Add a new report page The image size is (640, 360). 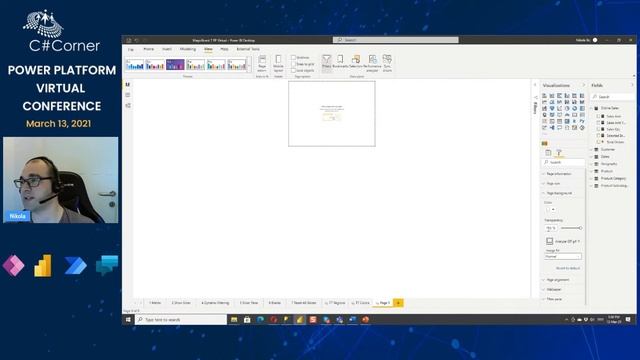[x=398, y=303]
